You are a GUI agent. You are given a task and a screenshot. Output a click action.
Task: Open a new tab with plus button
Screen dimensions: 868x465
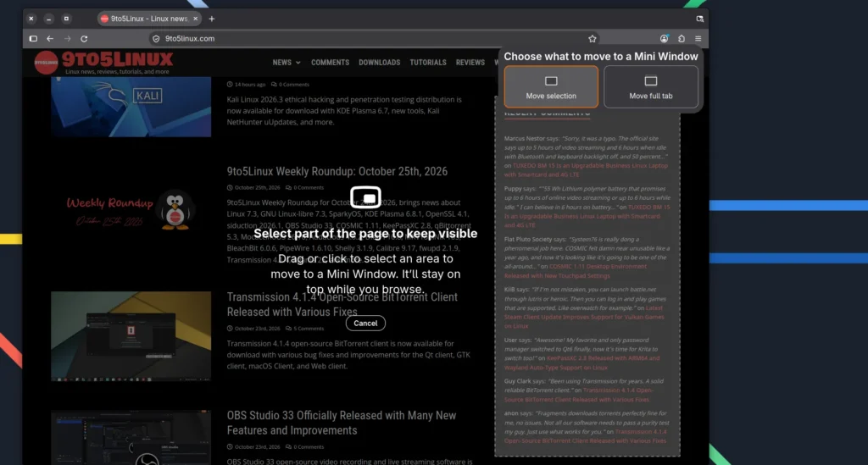point(211,19)
